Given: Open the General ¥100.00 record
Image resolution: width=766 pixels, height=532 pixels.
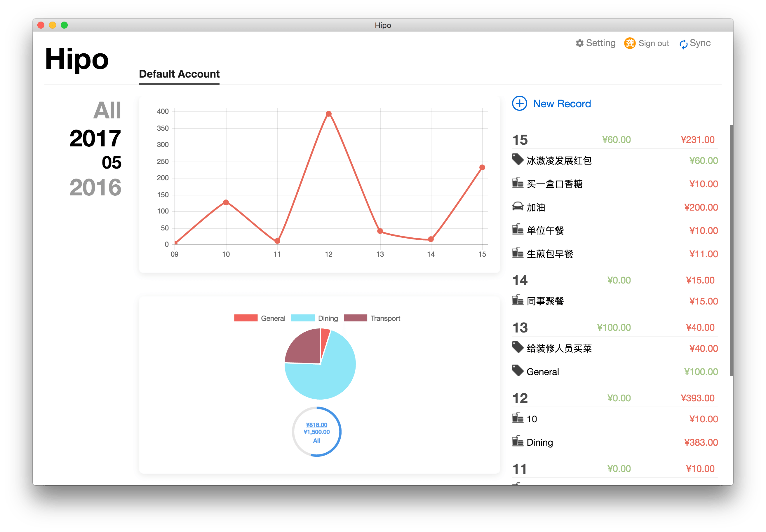Looking at the screenshot, I should click(x=615, y=372).
